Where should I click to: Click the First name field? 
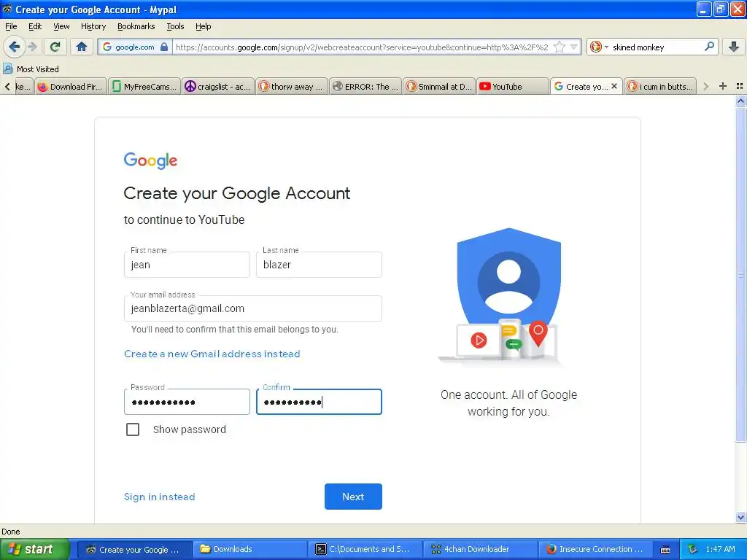pos(187,264)
